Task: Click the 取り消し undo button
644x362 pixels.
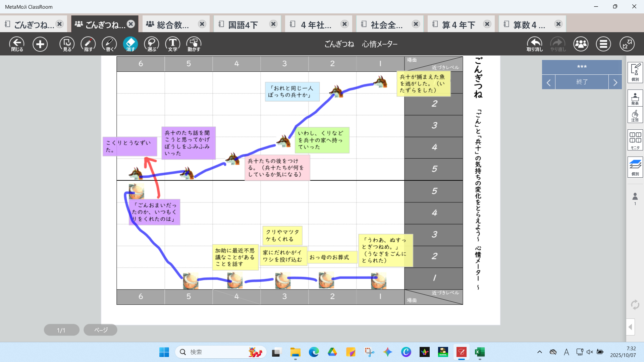Action: pos(535,44)
